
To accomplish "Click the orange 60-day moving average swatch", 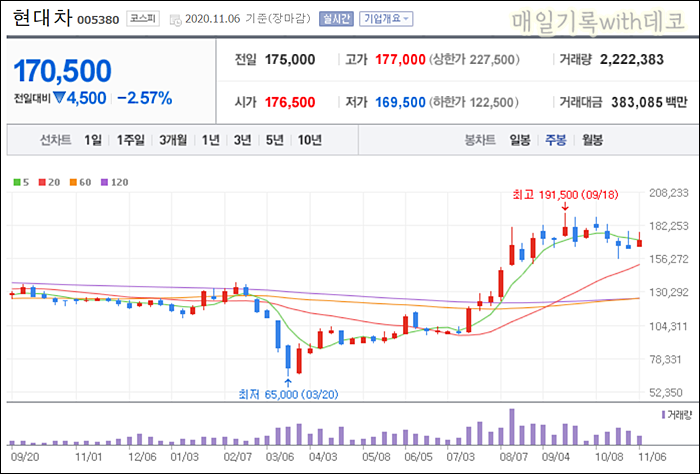I will (x=73, y=182).
